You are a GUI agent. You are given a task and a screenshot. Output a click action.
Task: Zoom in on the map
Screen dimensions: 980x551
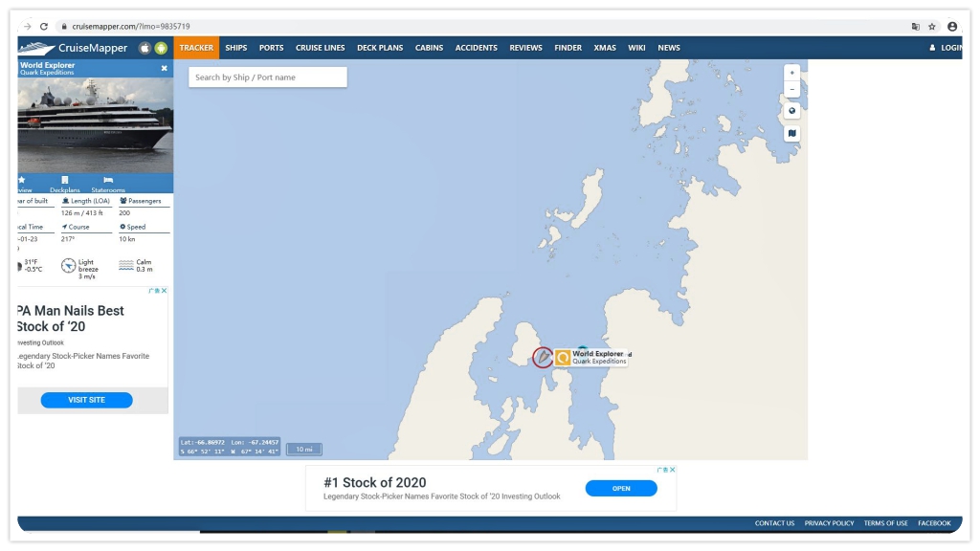791,73
